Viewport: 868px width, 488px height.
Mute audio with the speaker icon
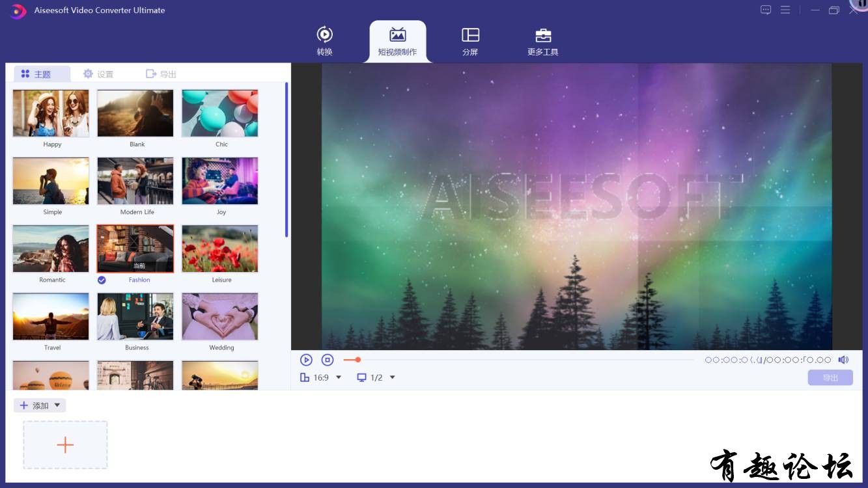pos(844,360)
